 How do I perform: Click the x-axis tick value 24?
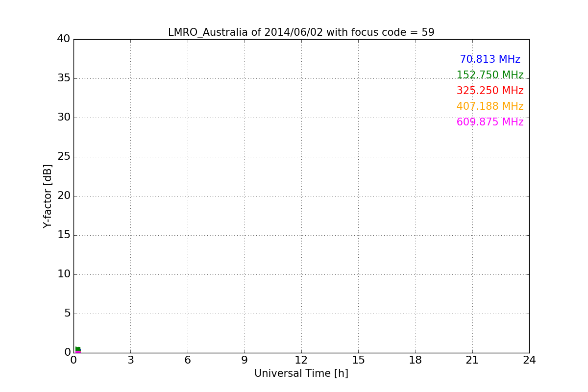[529, 360]
